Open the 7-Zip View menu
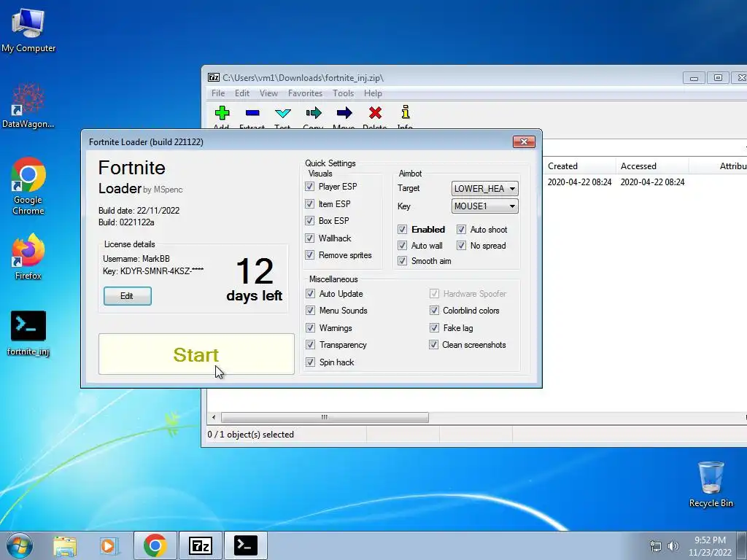The image size is (747, 560). point(268,93)
